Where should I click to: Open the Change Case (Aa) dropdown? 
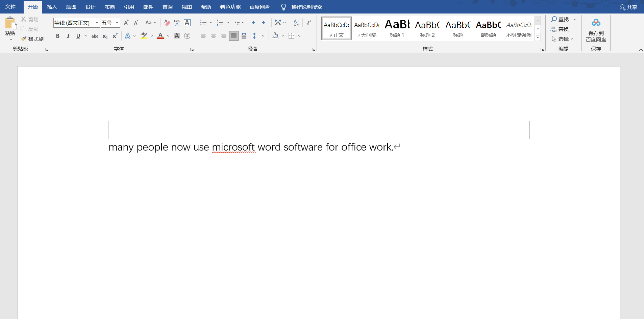(x=151, y=23)
